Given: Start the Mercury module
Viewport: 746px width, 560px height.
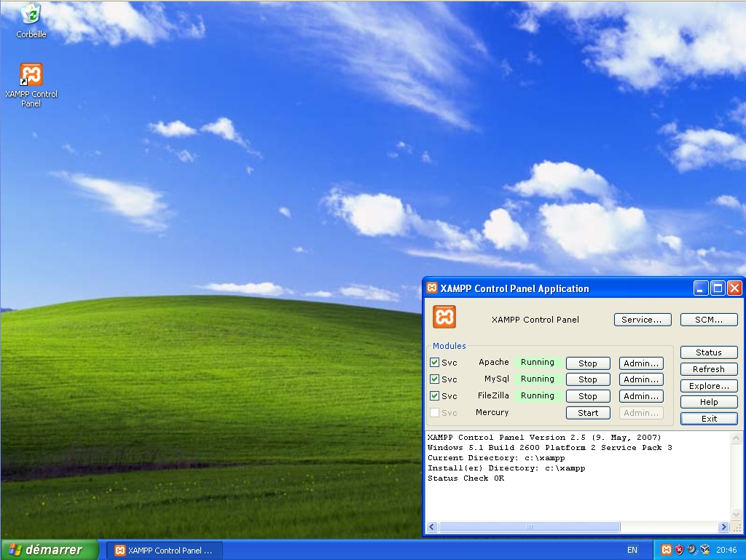Looking at the screenshot, I should click(588, 413).
